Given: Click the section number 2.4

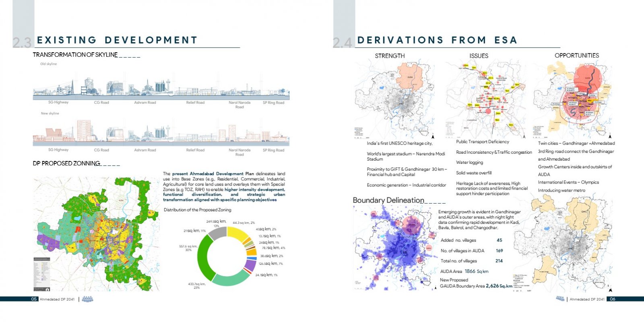Looking at the screenshot, I should 343,42.
